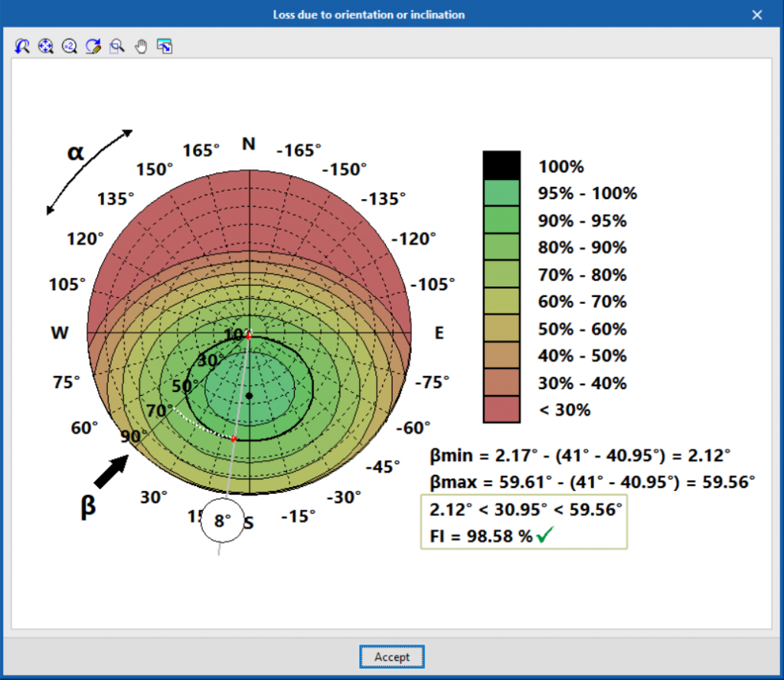The image size is (784, 680).
Task: Select the pan hand tool
Action: [141, 47]
